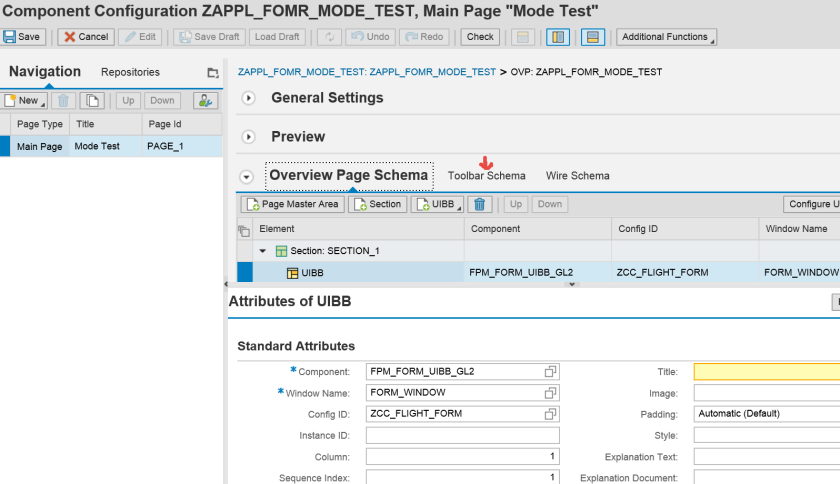Screen dimensions: 840x484
Task: Switch to the Repositories tab
Action: tap(130, 72)
